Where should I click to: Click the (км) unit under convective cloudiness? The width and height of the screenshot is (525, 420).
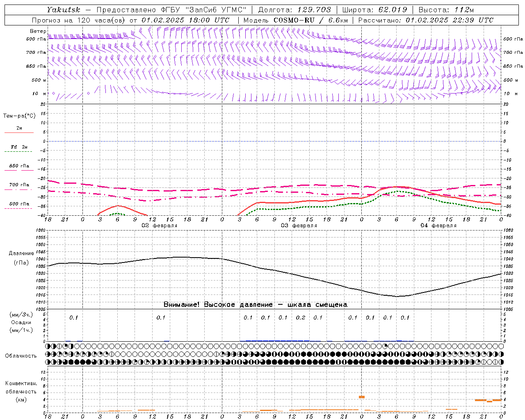click(x=21, y=399)
